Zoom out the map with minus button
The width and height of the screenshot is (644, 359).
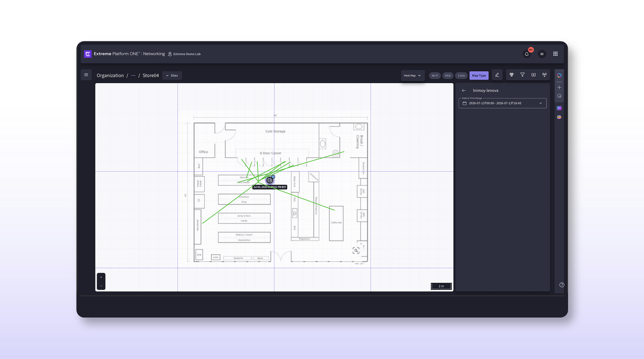click(101, 286)
